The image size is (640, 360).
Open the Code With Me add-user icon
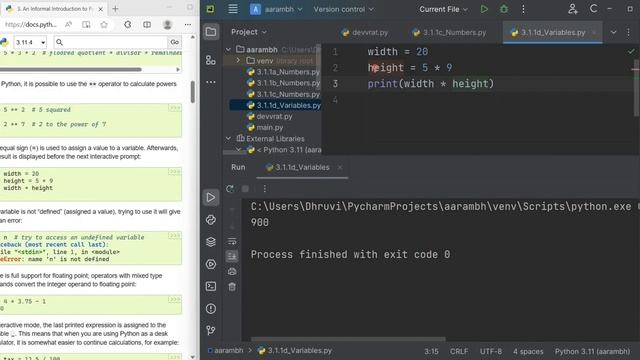[x=573, y=9]
